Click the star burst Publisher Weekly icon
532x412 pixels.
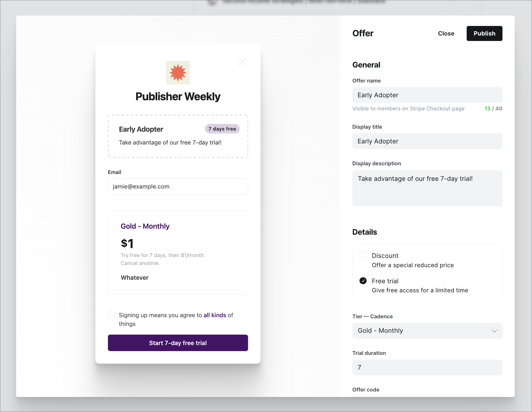[177, 73]
